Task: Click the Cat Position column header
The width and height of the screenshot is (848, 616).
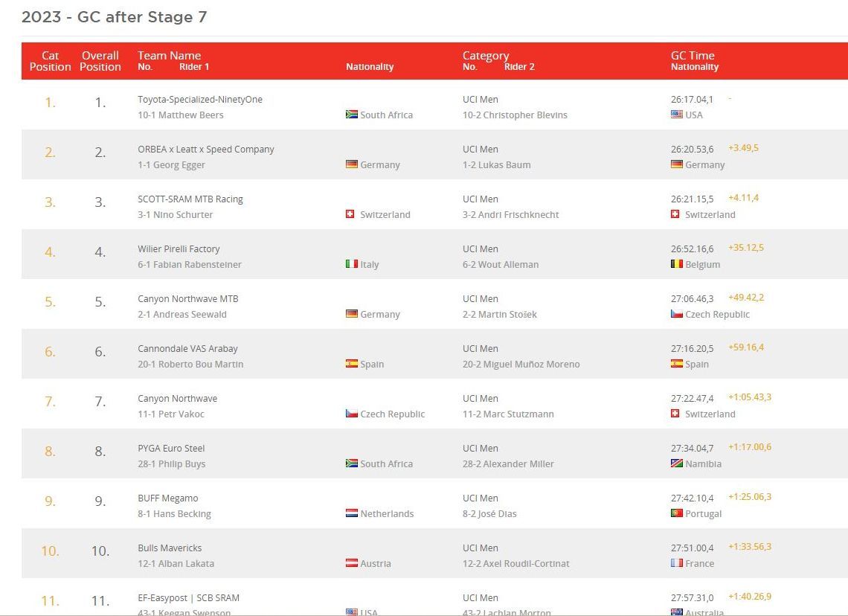Action: click(50, 61)
